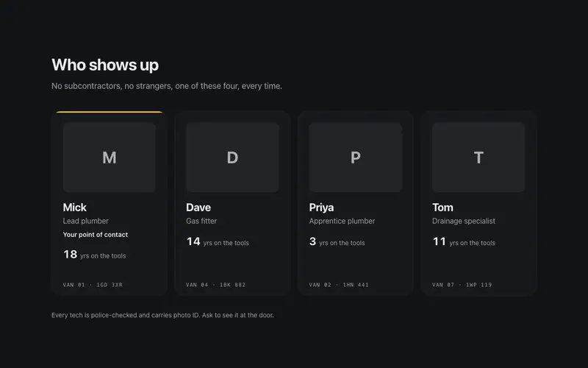The height and width of the screenshot is (368, 588).
Task: Select Dave's avatar tile showing letter D
Action: point(232,158)
